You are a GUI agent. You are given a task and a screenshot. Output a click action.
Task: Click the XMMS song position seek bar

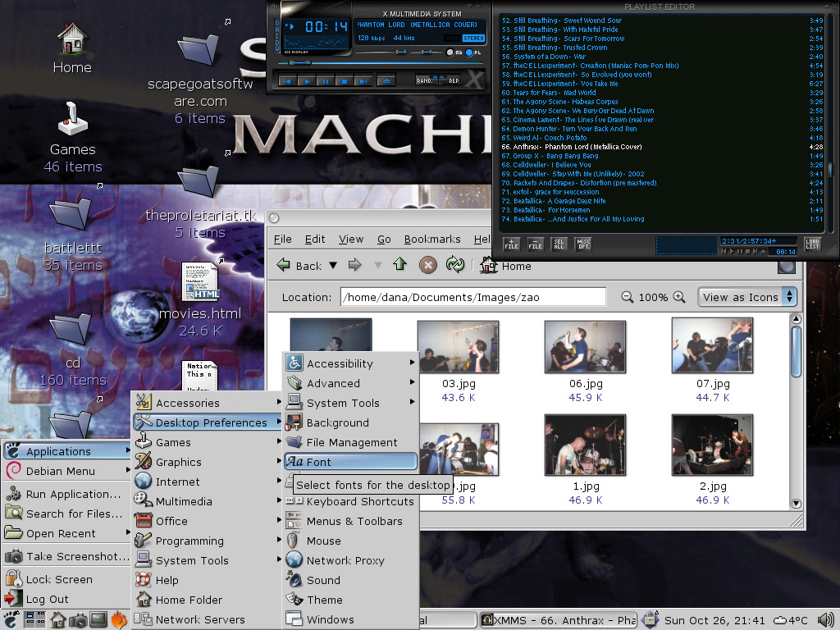(x=381, y=64)
